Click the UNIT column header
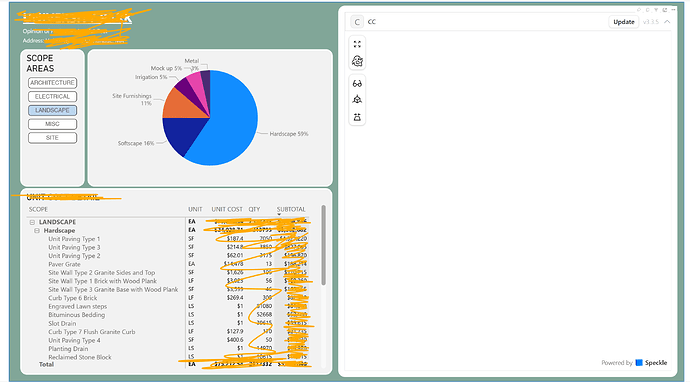 coord(195,209)
